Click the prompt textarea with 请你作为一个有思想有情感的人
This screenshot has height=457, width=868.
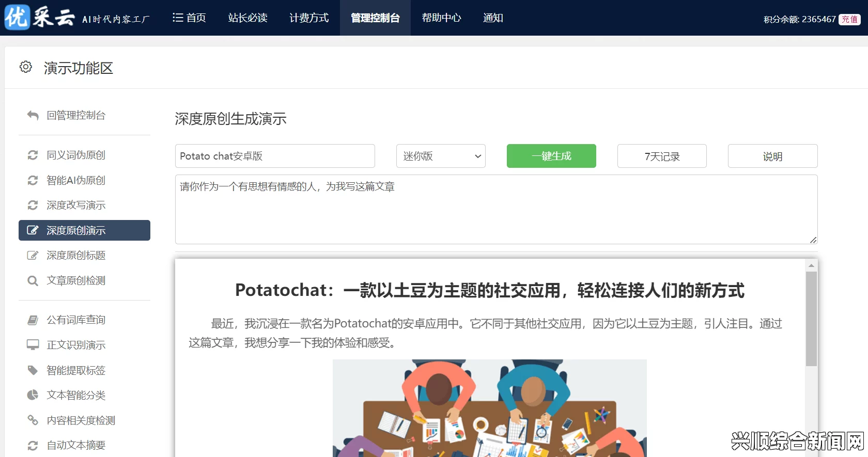point(496,209)
